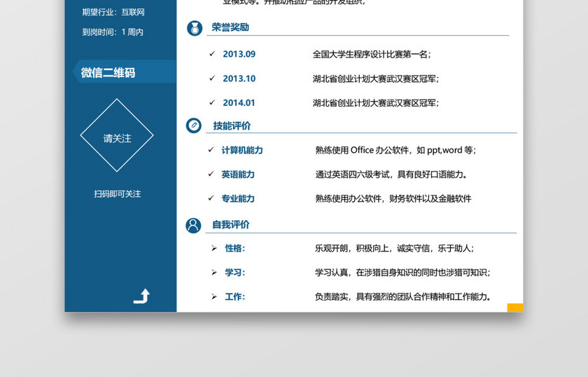Click the 到岗时间：1周内 line
Screen dimensions: 588x377
tap(113, 32)
